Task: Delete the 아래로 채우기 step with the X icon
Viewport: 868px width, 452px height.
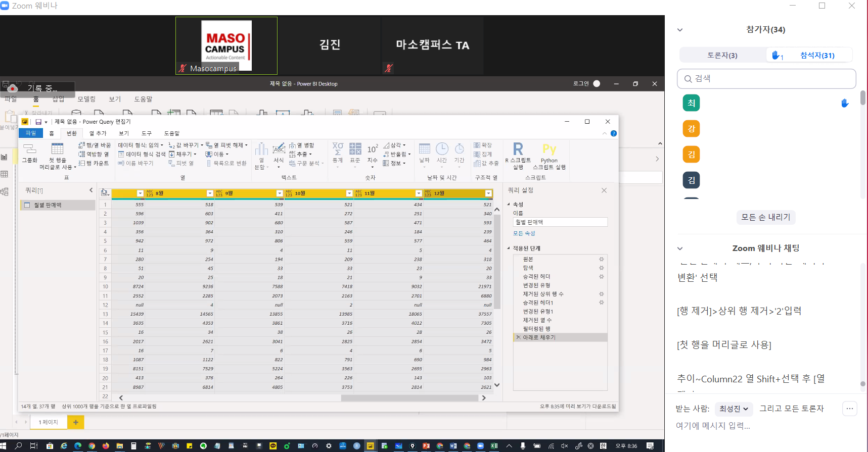Action: tap(518, 337)
